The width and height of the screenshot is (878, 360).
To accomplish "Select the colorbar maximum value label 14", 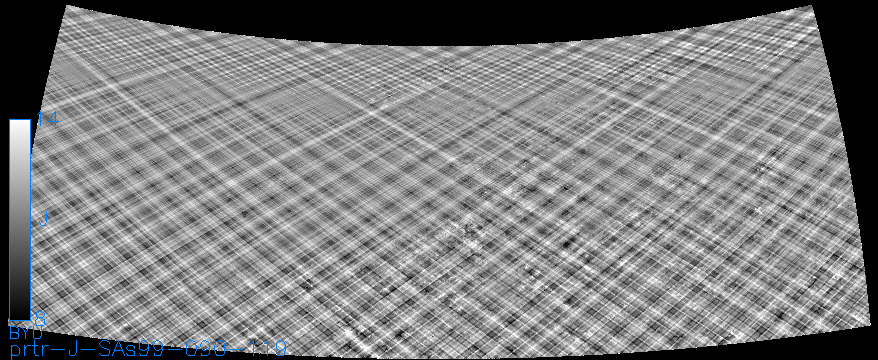I will click(x=48, y=119).
